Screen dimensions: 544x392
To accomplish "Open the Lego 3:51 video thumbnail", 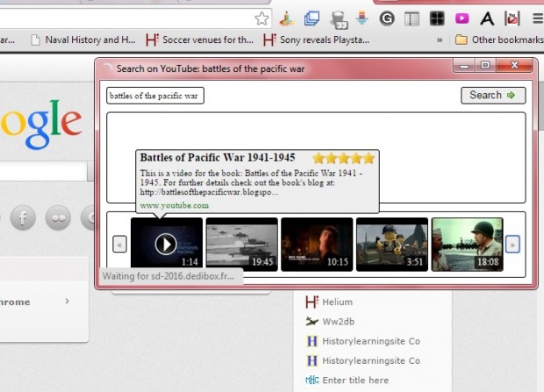I will (391, 244).
